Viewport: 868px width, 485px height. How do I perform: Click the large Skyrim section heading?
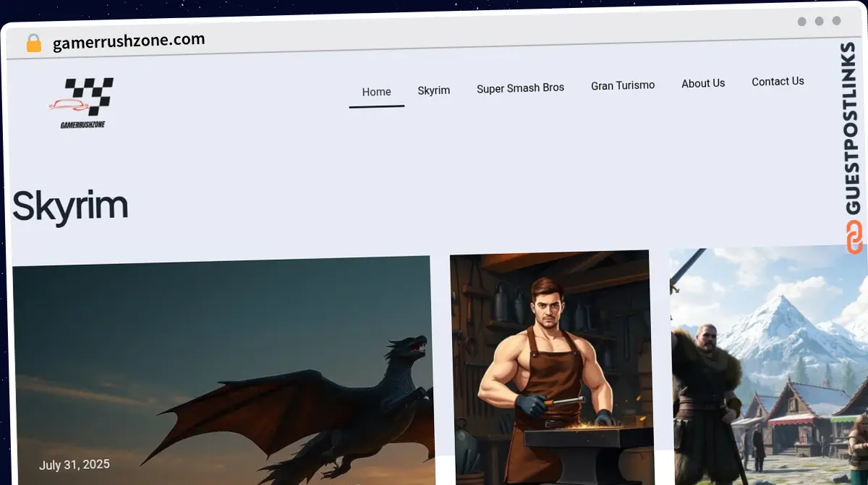tap(70, 206)
